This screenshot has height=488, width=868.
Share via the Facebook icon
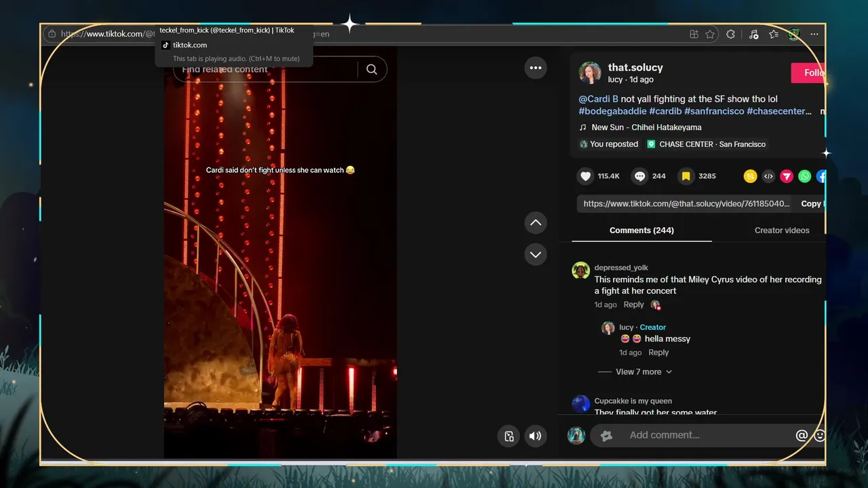click(821, 176)
